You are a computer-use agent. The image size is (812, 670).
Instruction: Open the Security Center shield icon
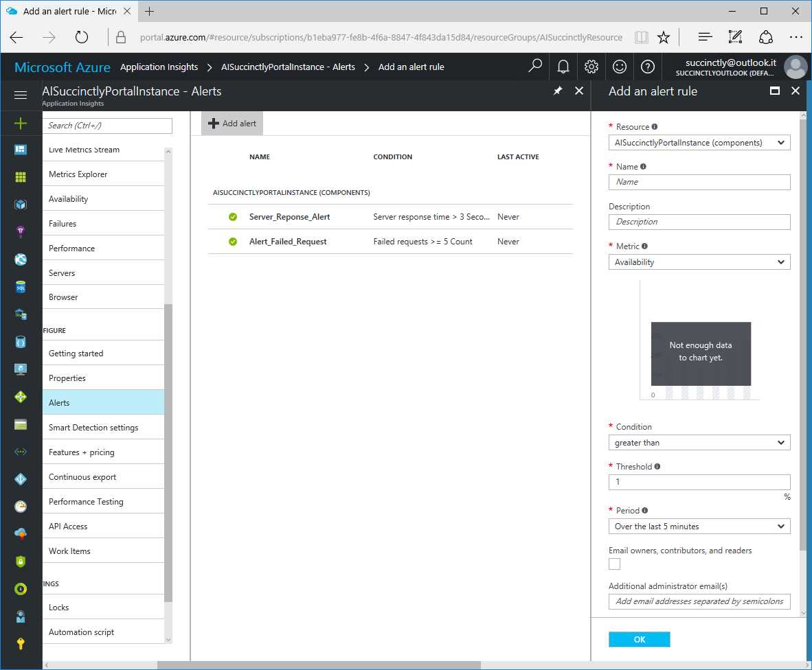point(21,562)
